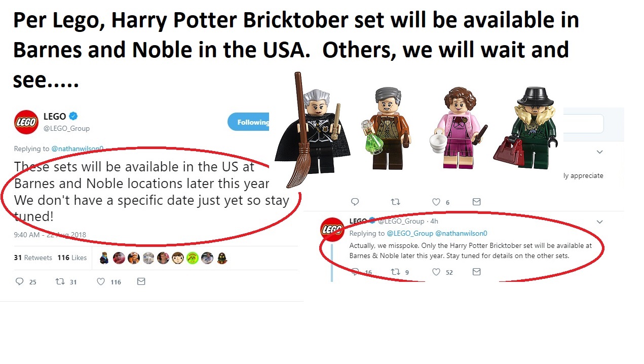View the 31 Retweets list
The image size is (644, 364).
(x=33, y=258)
